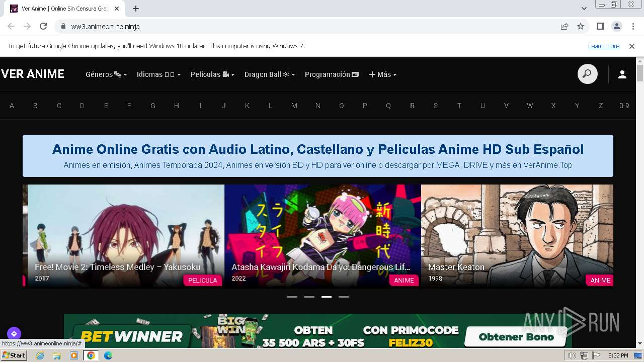The height and width of the screenshot is (362, 644).
Task: Open the Action Center flag icon
Action: tap(596, 355)
